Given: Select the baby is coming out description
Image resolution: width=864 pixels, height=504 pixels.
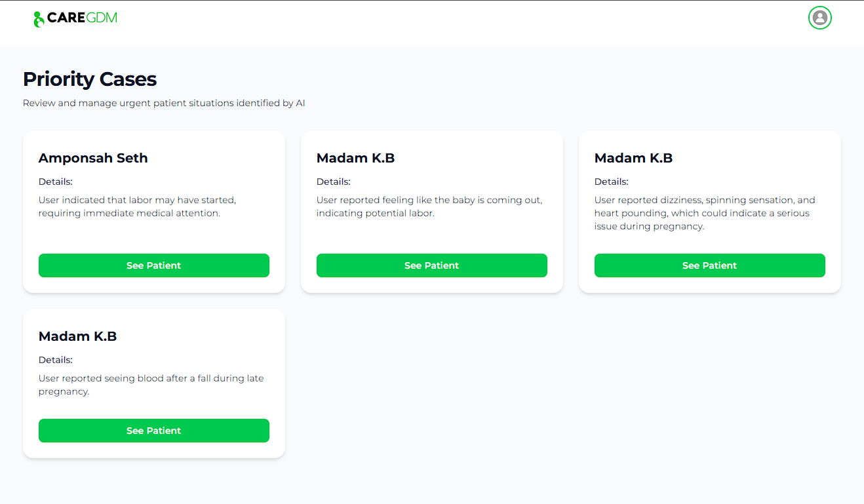Looking at the screenshot, I should 429,206.
